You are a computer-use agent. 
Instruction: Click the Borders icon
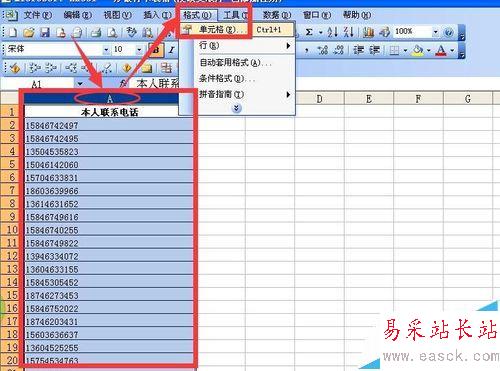click(x=394, y=50)
